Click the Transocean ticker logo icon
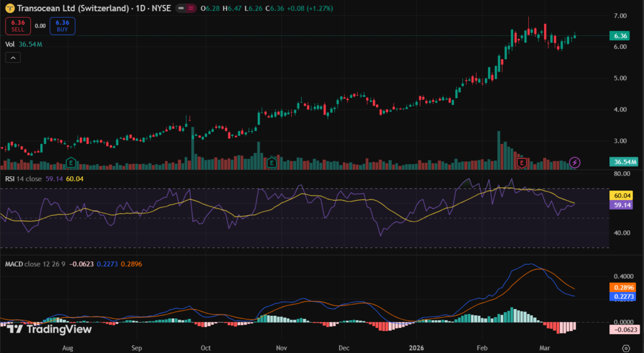This screenshot has width=644, height=353. click(9, 8)
